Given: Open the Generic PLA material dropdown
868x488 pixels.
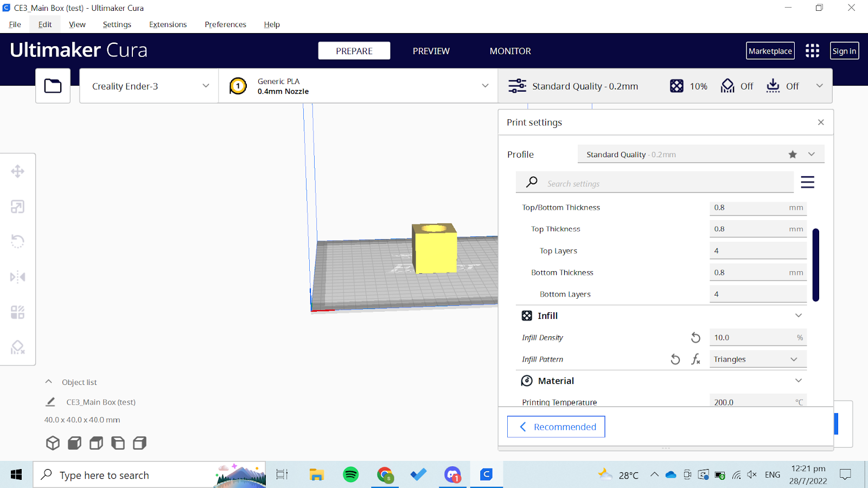Looking at the screenshot, I should tap(358, 86).
